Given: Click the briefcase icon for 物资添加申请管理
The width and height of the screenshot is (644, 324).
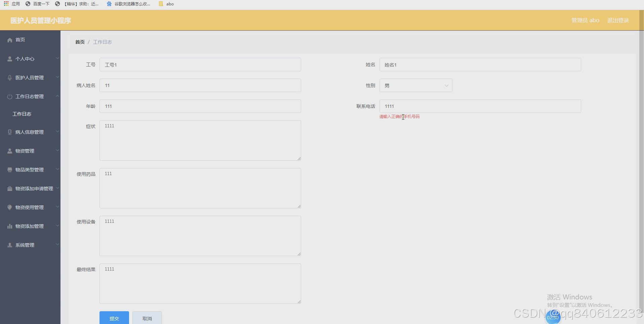Looking at the screenshot, I should pos(10,189).
